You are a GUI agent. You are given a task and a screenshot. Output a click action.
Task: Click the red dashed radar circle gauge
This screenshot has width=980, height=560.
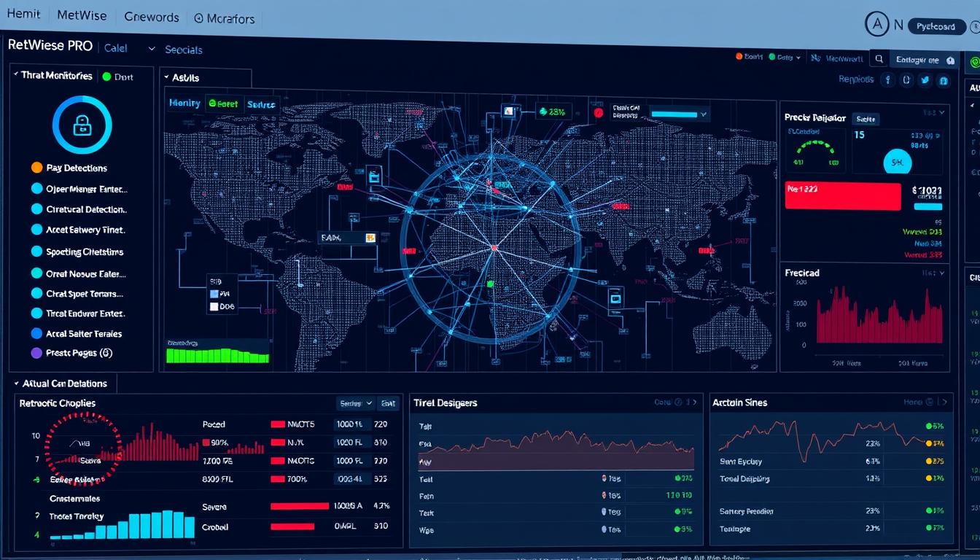[83, 448]
